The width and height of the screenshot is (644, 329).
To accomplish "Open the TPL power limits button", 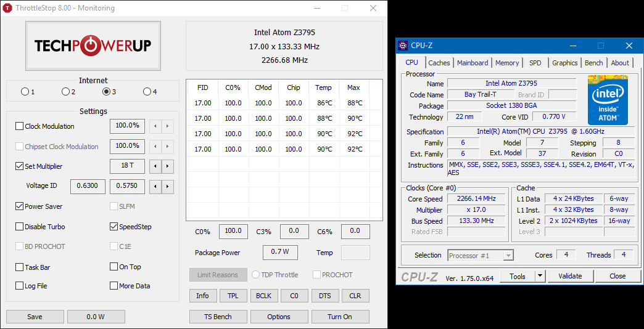I will pos(233,295).
